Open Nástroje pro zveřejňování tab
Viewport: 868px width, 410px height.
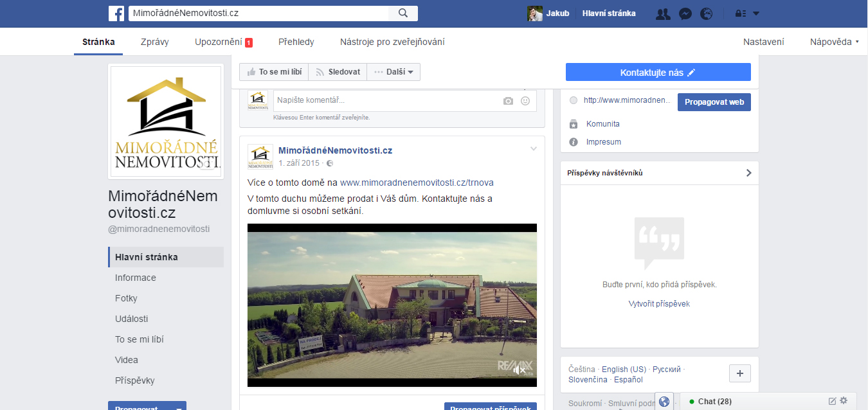(x=392, y=42)
